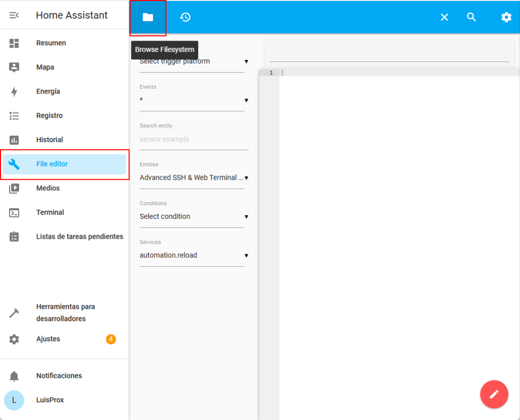This screenshot has height=420, width=520.
Task: Select Historial in the sidebar
Action: (50, 140)
